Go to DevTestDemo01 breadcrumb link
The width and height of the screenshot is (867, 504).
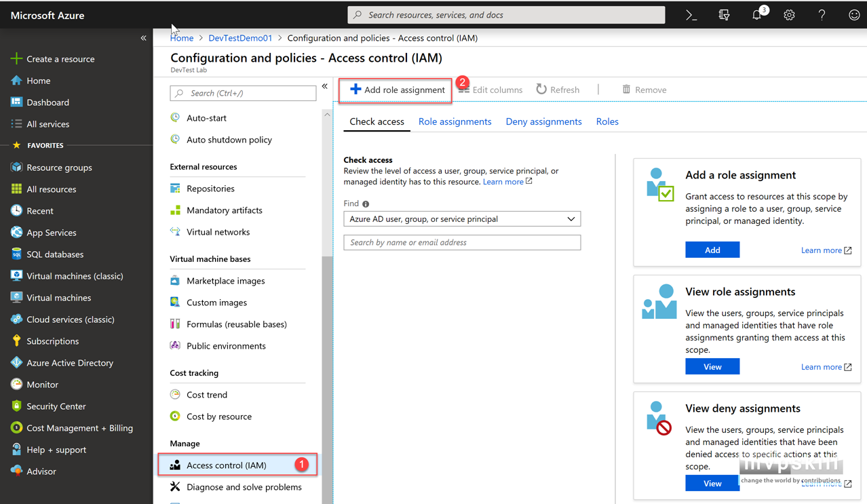pos(240,38)
